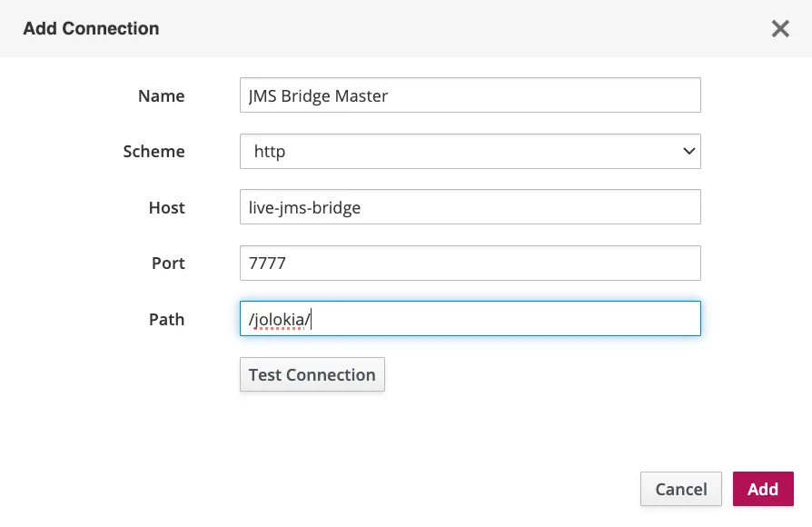Click the Host field label
The width and height of the screenshot is (812, 527).
point(166,208)
